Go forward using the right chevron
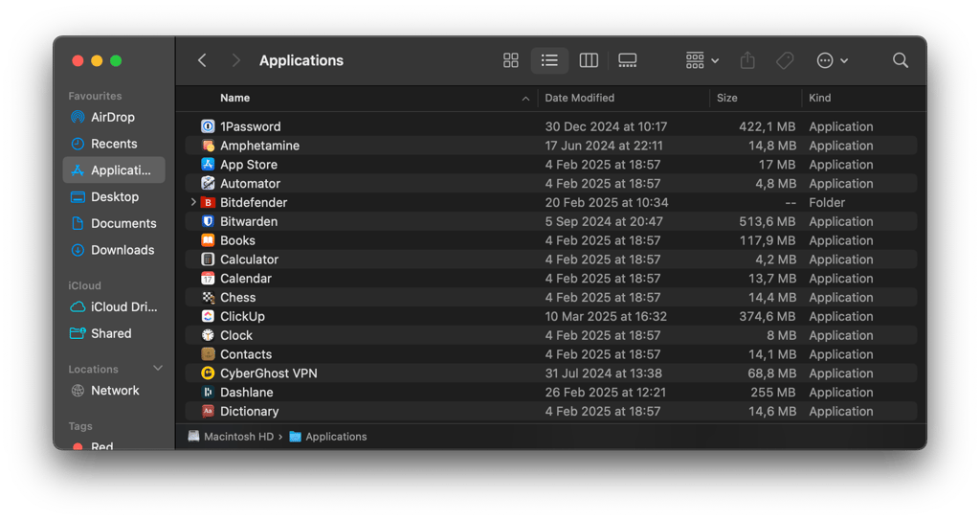980x520 pixels. coord(235,60)
